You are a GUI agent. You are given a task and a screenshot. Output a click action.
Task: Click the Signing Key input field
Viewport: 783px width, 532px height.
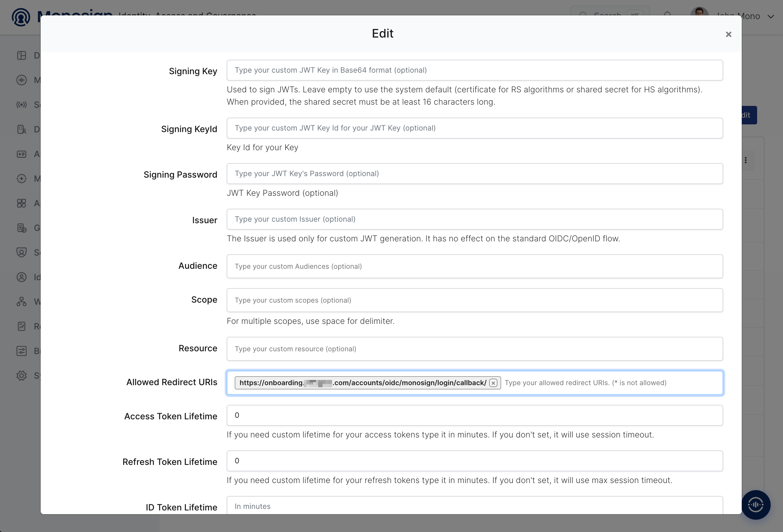click(x=474, y=70)
